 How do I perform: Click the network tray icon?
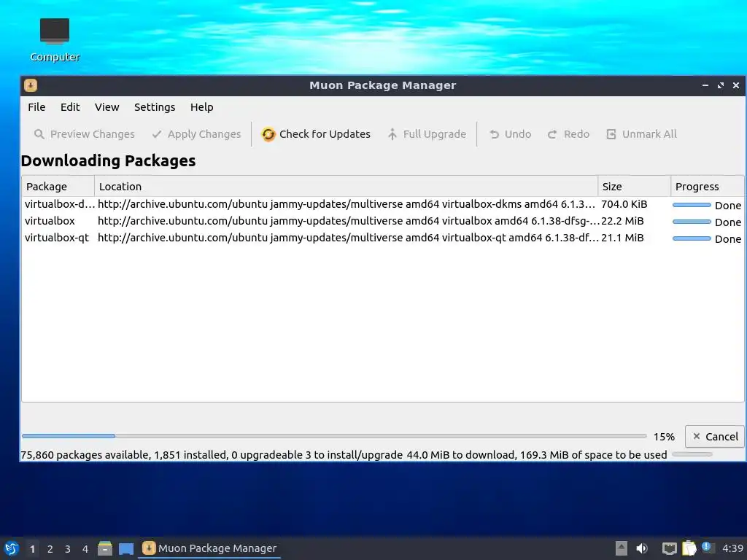[669, 549]
